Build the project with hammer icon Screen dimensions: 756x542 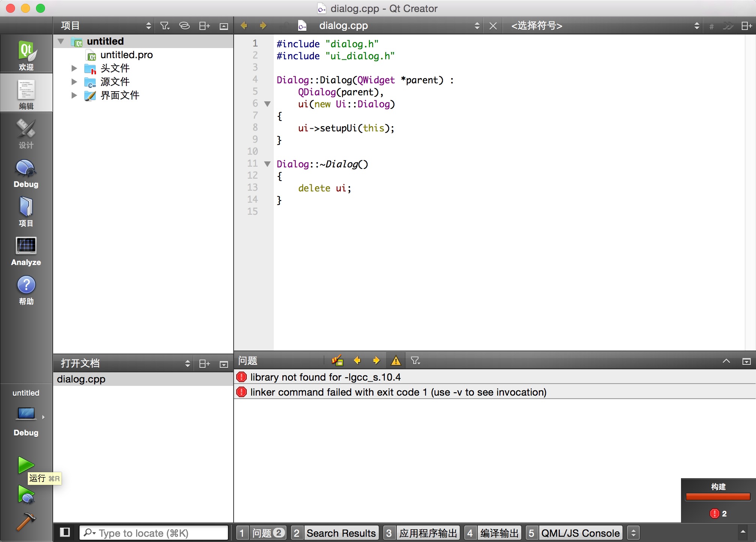coord(25,522)
